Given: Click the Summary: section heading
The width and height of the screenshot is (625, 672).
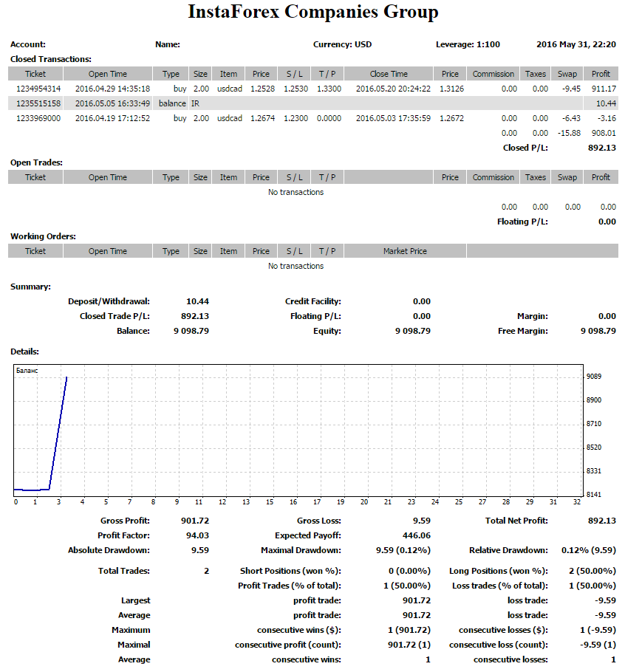Looking at the screenshot, I should [x=30, y=287].
